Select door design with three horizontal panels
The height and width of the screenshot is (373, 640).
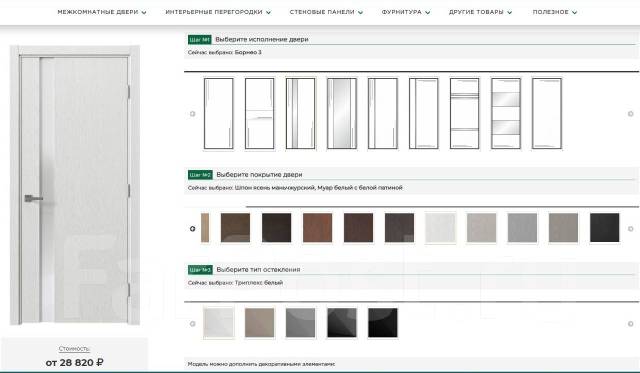tap(465, 113)
